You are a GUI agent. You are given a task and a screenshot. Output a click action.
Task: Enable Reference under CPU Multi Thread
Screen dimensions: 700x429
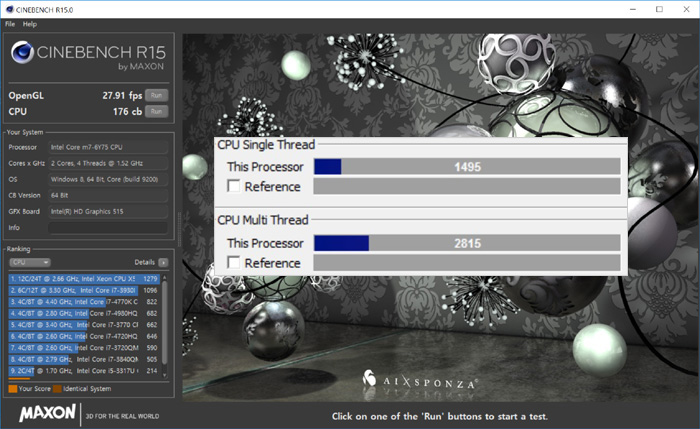pos(233,262)
